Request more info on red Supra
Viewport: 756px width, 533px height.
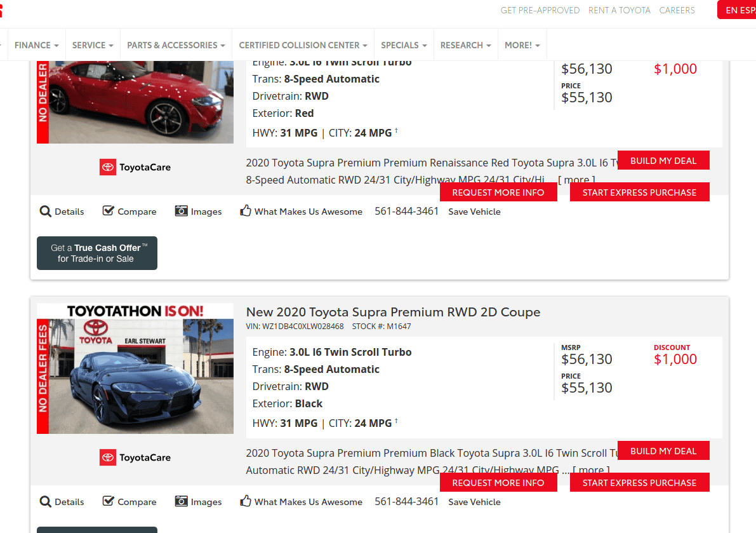[498, 192]
